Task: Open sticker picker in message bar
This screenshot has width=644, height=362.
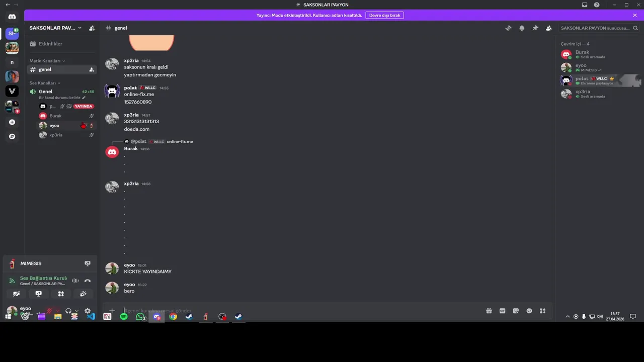Action: pyautogui.click(x=516, y=311)
